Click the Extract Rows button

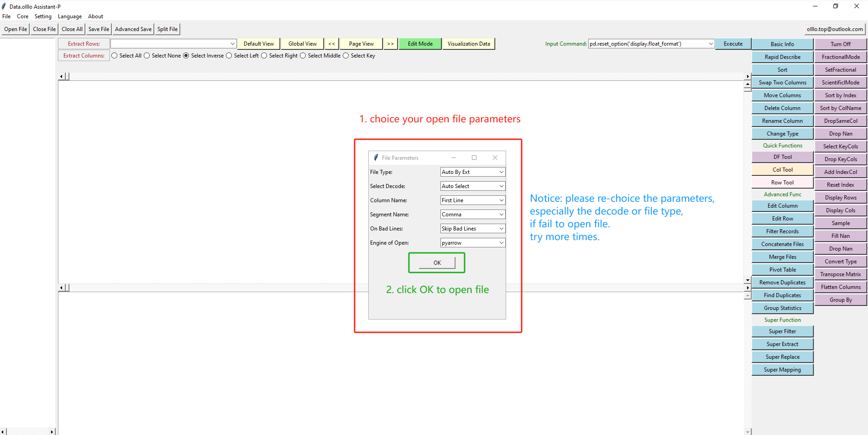[84, 44]
